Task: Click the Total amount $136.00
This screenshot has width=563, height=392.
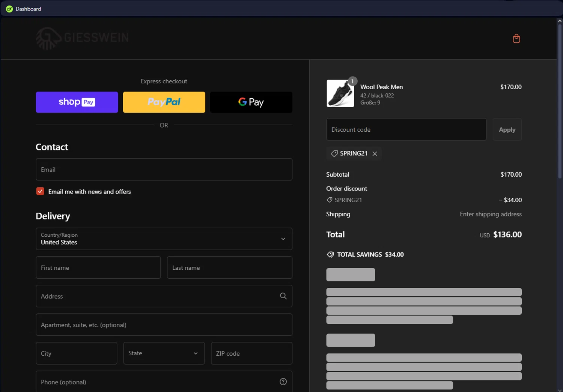Action: 507,234
